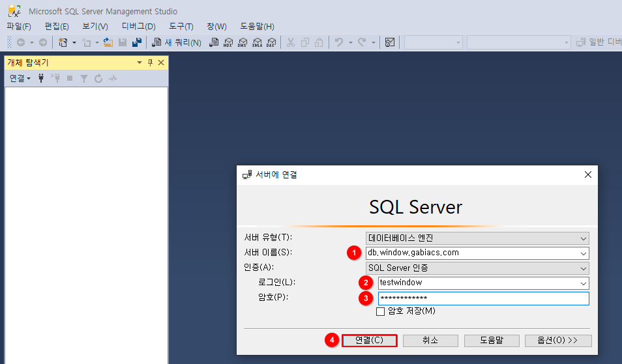Pin the 개체 탐색기 panel with pushpin
This screenshot has height=364, width=622.
point(151,63)
